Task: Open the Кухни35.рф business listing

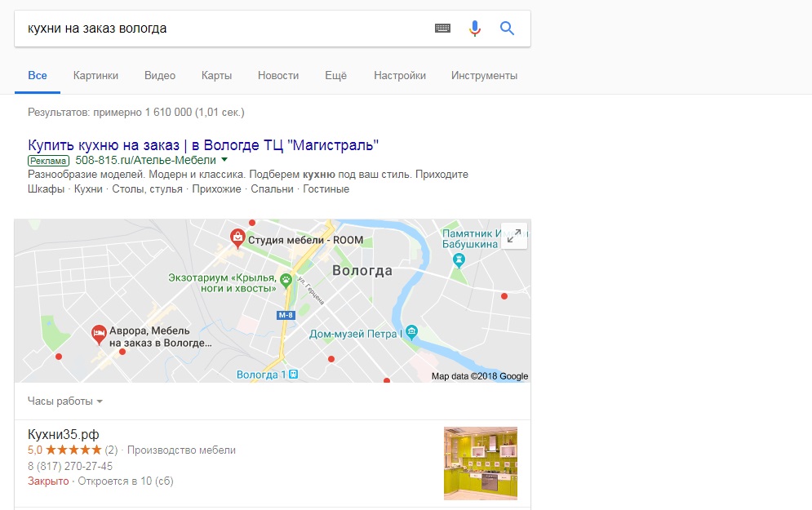Action: (63, 434)
